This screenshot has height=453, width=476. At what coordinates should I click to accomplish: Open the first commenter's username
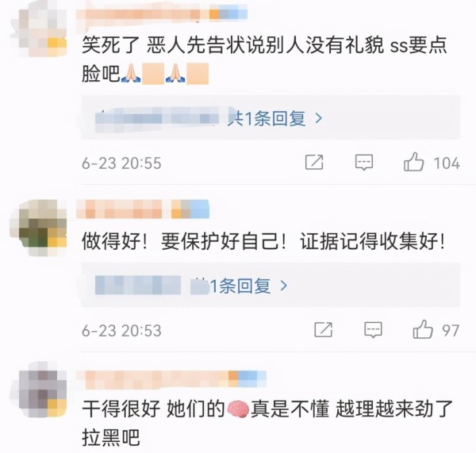click(162, 13)
